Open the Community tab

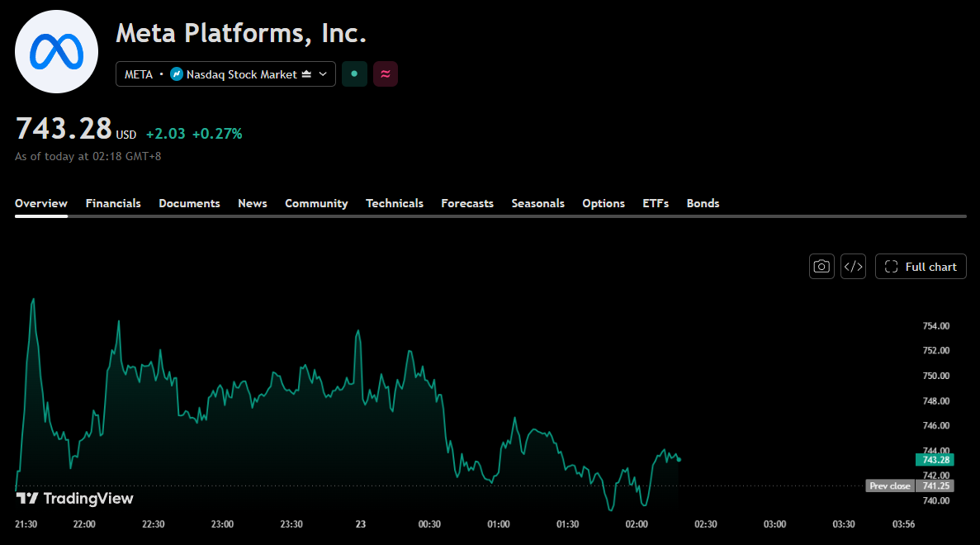pyautogui.click(x=316, y=203)
